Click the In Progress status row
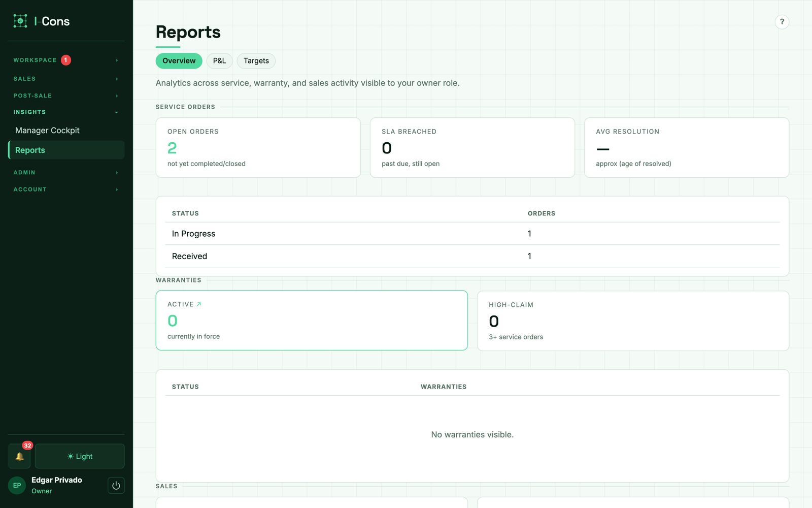This screenshot has width=812, height=508. pyautogui.click(x=472, y=234)
